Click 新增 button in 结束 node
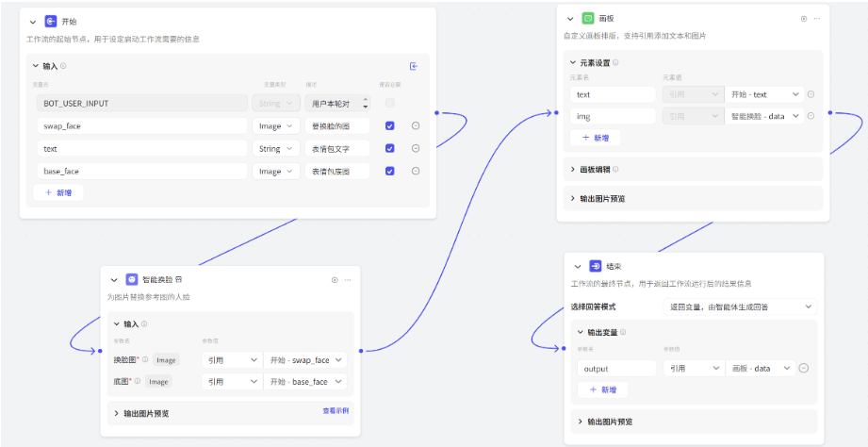 coord(603,389)
